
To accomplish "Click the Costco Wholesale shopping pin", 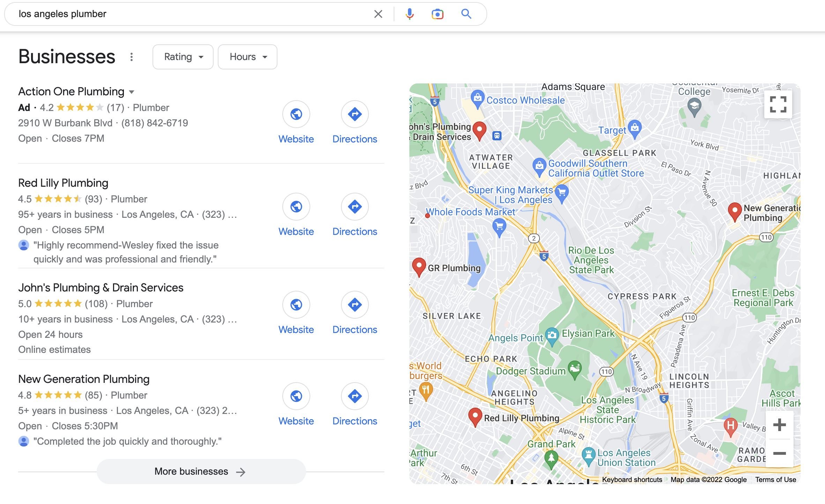I will click(x=477, y=99).
